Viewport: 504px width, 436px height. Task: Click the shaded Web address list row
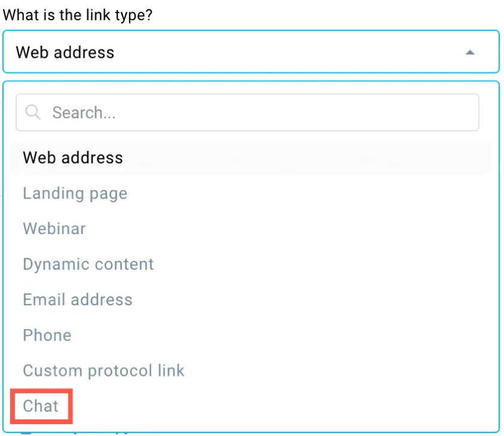point(251,158)
